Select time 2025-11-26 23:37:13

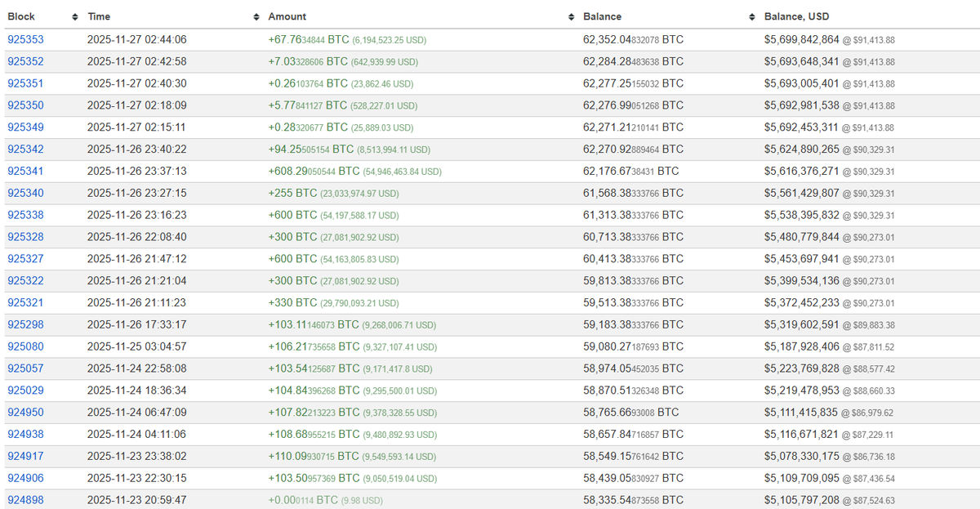tap(136, 172)
